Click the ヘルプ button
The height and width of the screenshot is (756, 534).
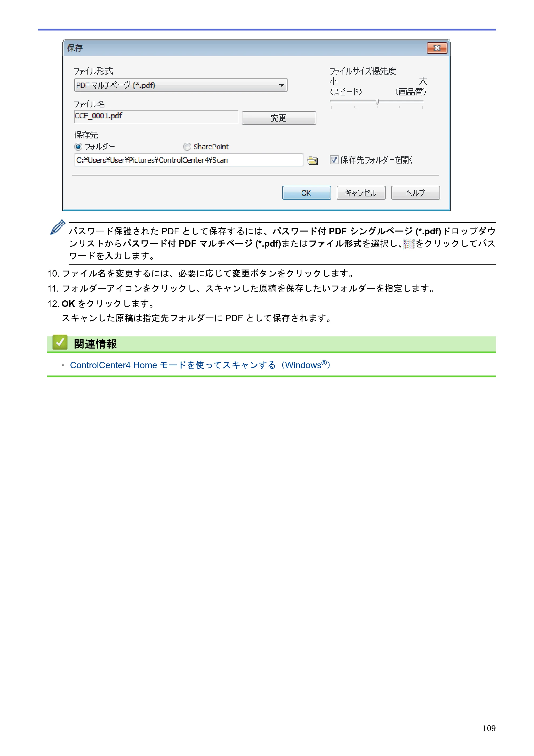pos(415,193)
